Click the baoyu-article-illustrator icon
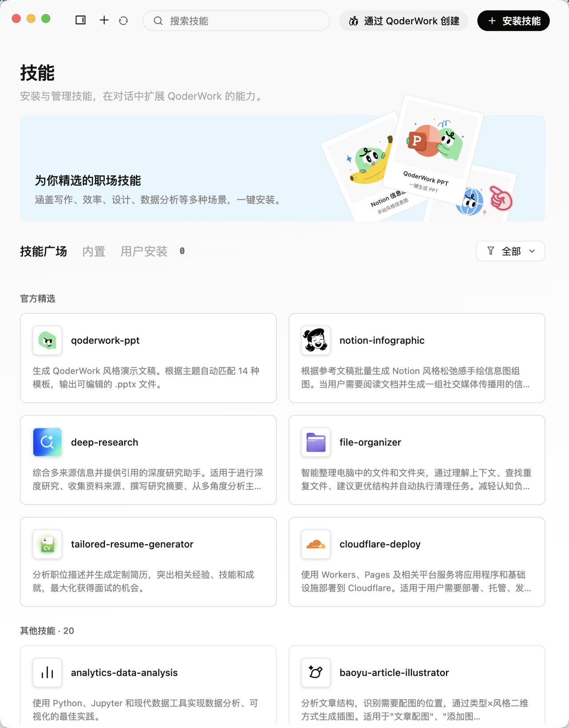The image size is (569, 728). (x=316, y=672)
